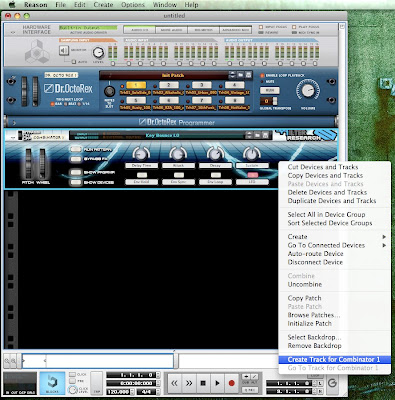
Task: Toggle Enable Loop Playback on Dr.OctoRex
Action: pyautogui.click(x=262, y=76)
